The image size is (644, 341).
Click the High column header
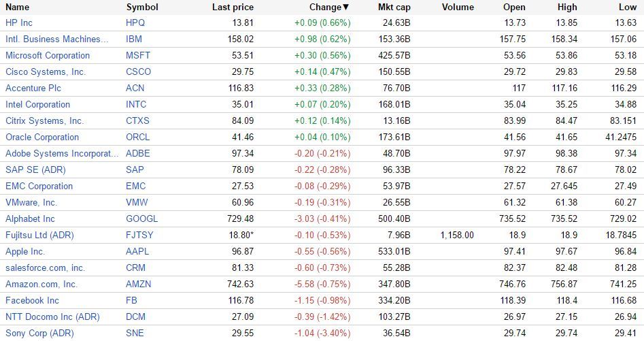point(566,7)
